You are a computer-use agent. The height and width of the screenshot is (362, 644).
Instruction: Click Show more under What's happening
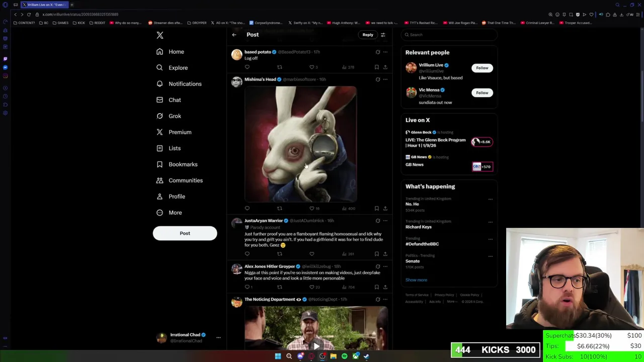click(x=416, y=280)
